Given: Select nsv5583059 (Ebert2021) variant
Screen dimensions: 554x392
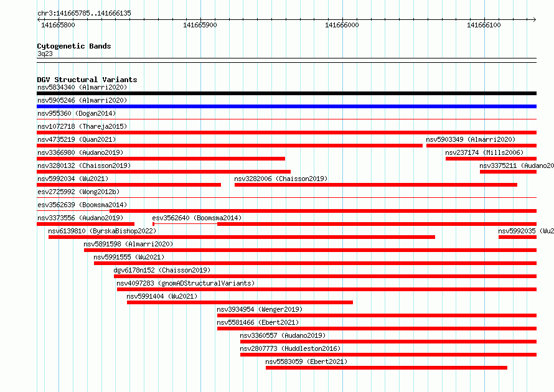Looking at the screenshot, I should click(306, 362).
